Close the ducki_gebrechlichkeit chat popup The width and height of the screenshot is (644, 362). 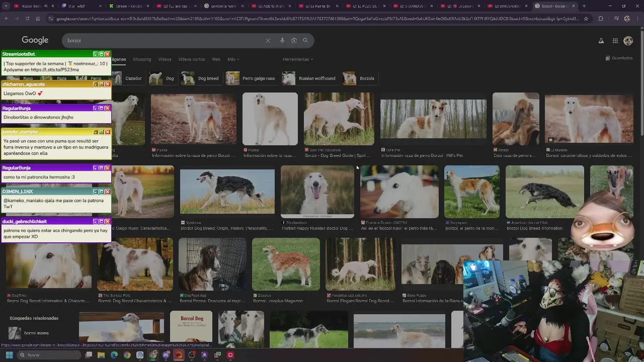[x=107, y=221]
